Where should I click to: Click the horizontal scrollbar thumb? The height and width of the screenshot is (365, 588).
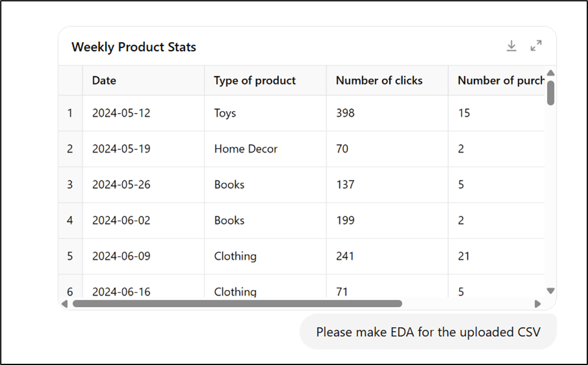pos(237,304)
